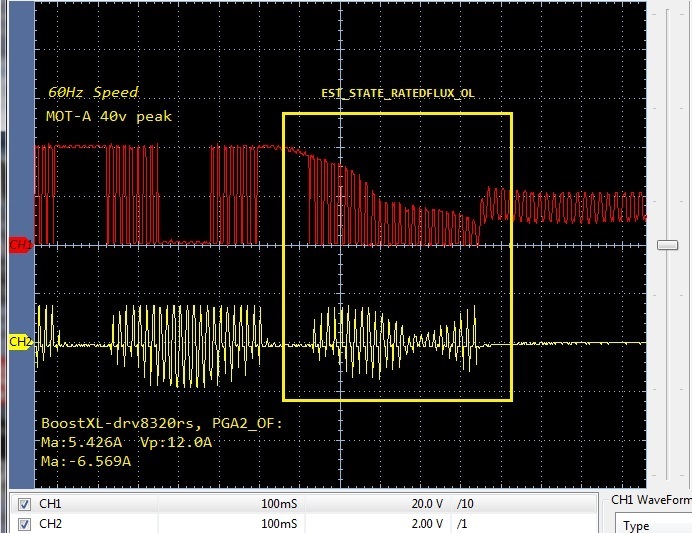Open the Type dropdown under CH1 WaveForm

[x=653, y=525]
